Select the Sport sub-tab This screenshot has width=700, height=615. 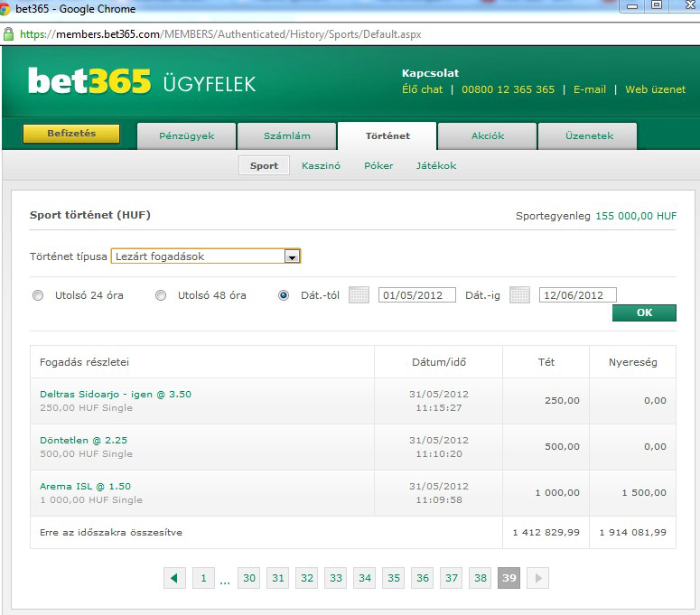click(264, 165)
